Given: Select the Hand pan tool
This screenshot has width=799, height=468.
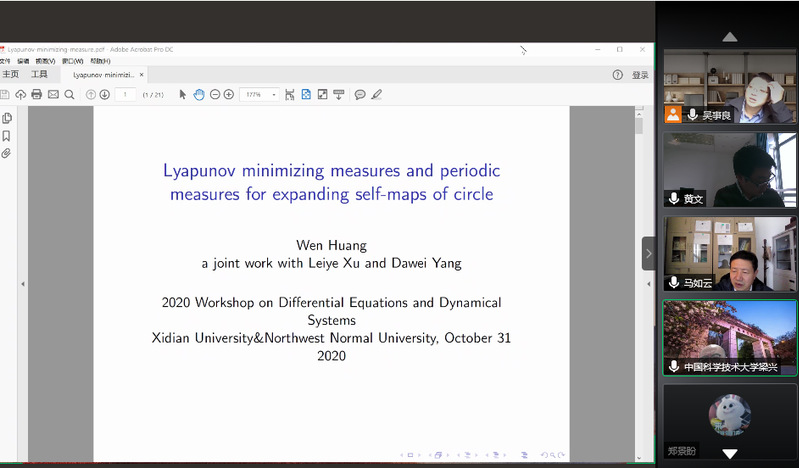Looking at the screenshot, I should tap(199, 95).
